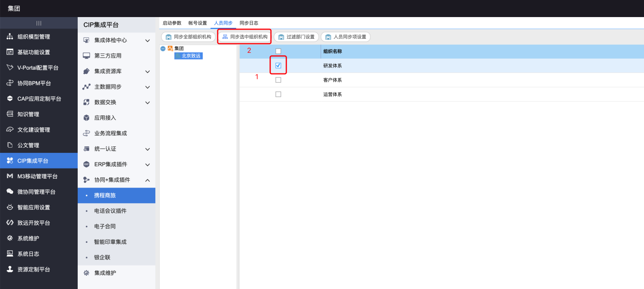Select 北京致远 in the tree
This screenshot has height=289, width=644.
tap(189, 56)
